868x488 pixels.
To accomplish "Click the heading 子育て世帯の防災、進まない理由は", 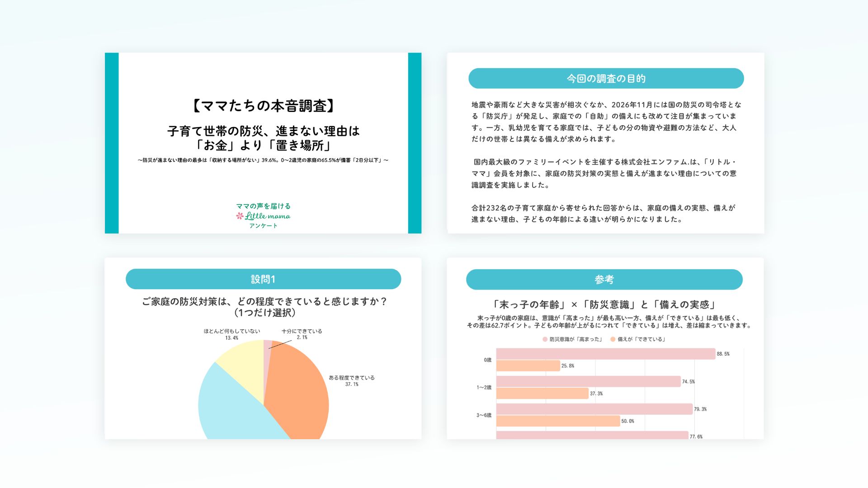I will 264,131.
